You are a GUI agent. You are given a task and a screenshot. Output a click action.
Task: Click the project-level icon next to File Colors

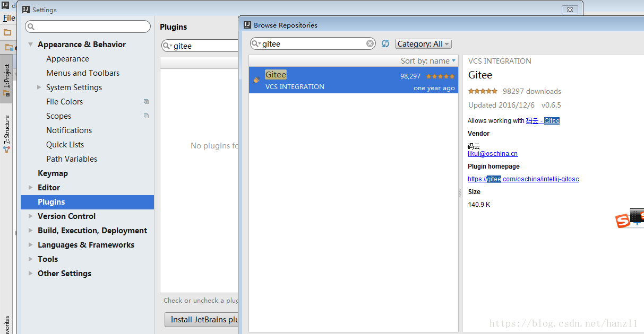click(146, 102)
